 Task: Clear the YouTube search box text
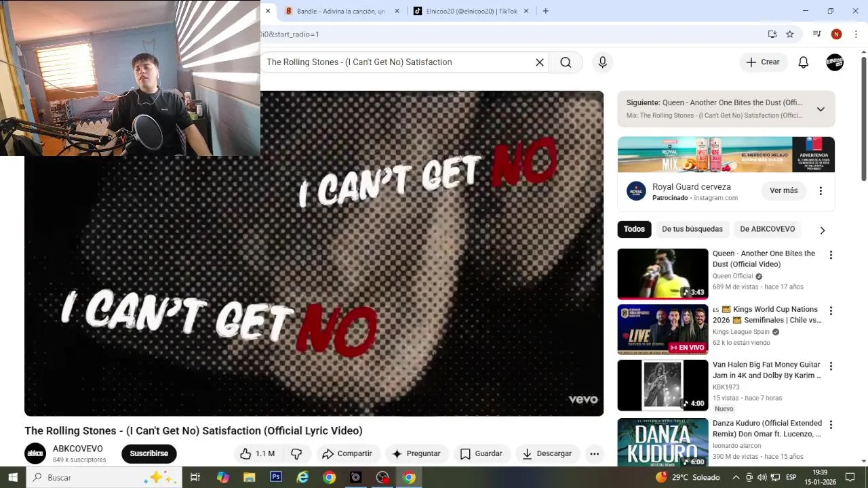tap(540, 62)
